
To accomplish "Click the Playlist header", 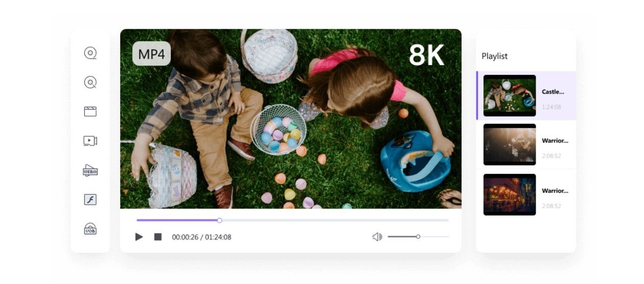I will [x=495, y=56].
